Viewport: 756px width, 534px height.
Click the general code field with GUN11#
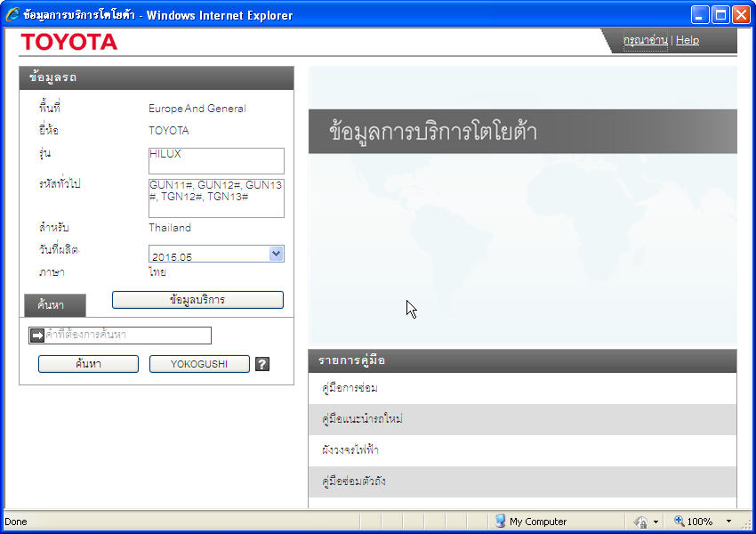click(x=216, y=198)
